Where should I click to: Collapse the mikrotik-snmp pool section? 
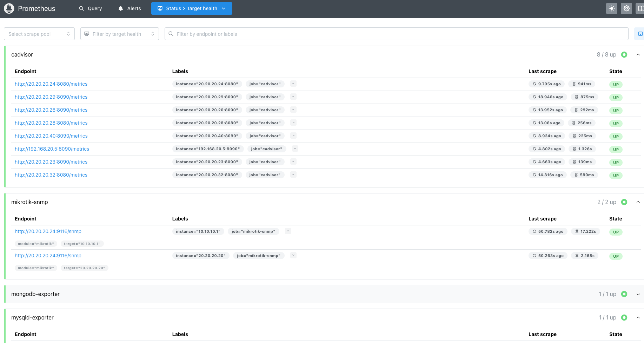[638, 202]
